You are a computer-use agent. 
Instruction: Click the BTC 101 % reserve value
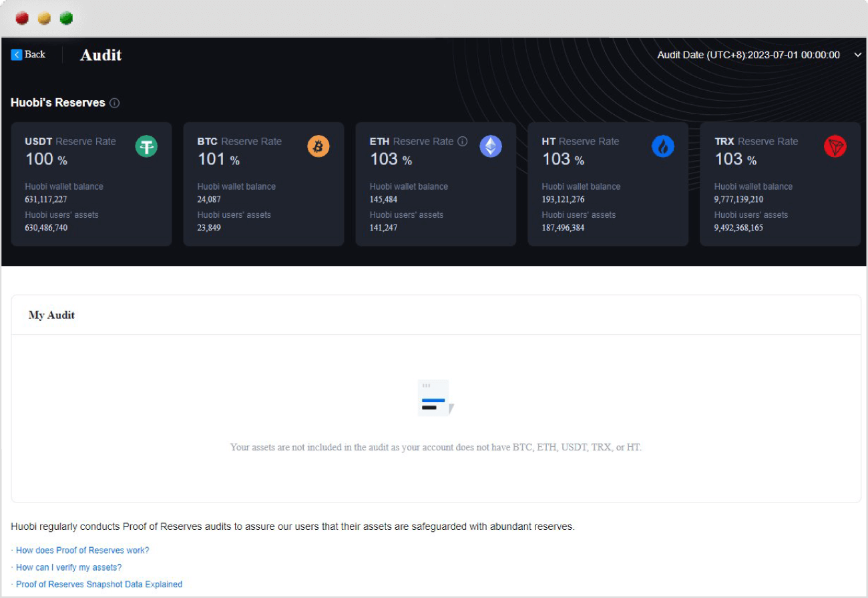tap(218, 160)
